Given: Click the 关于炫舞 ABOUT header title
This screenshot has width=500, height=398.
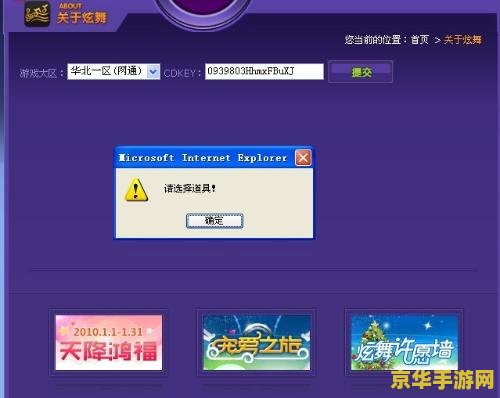Looking at the screenshot, I should pos(82,14).
